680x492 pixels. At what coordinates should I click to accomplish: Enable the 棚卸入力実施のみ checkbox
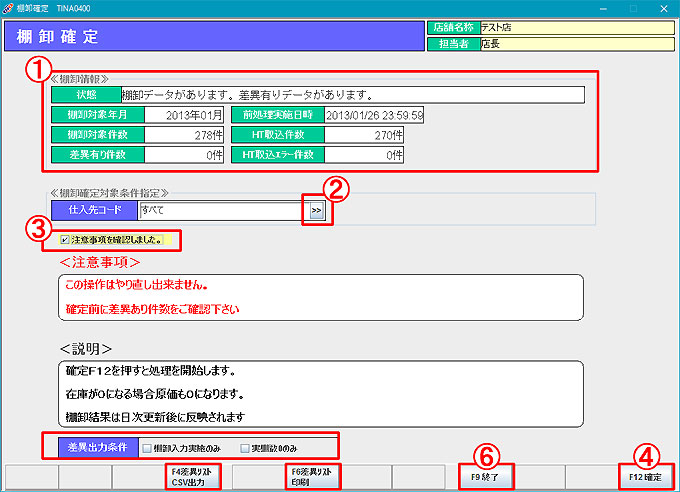tap(147, 446)
